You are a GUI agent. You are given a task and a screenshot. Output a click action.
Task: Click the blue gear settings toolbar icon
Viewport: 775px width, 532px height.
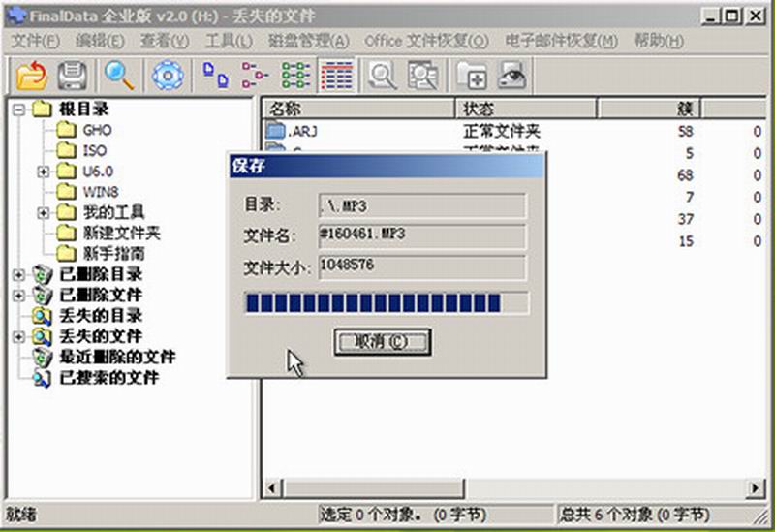[x=167, y=76]
